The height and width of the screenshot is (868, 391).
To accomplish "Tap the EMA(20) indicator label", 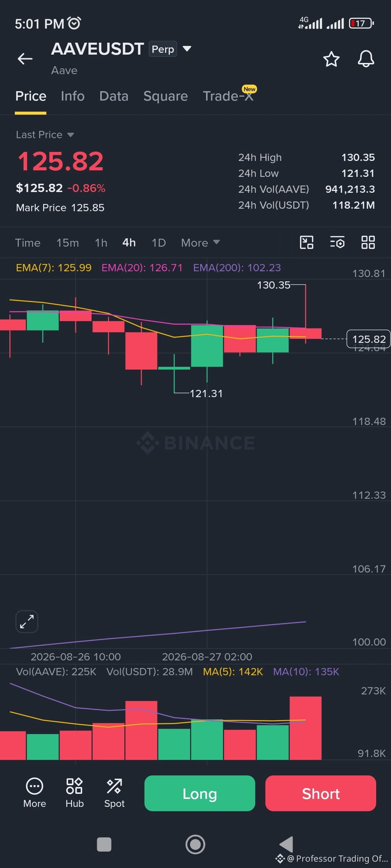I will pyautogui.click(x=142, y=268).
